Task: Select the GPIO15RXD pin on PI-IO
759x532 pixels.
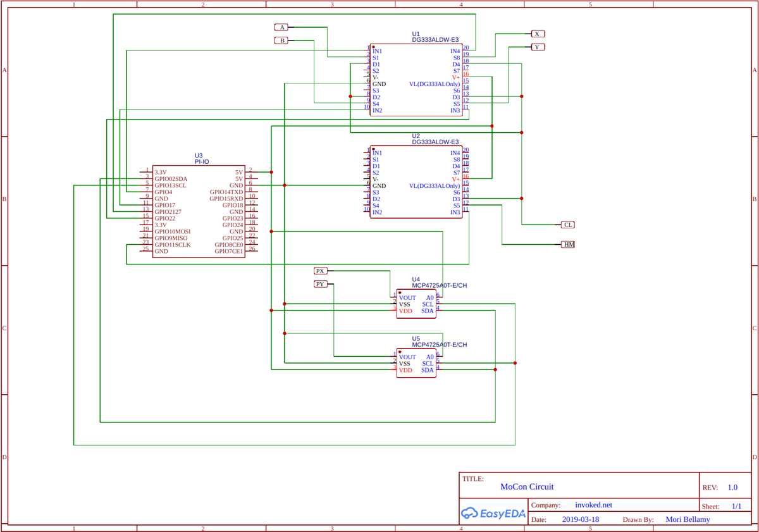Action: [226, 199]
